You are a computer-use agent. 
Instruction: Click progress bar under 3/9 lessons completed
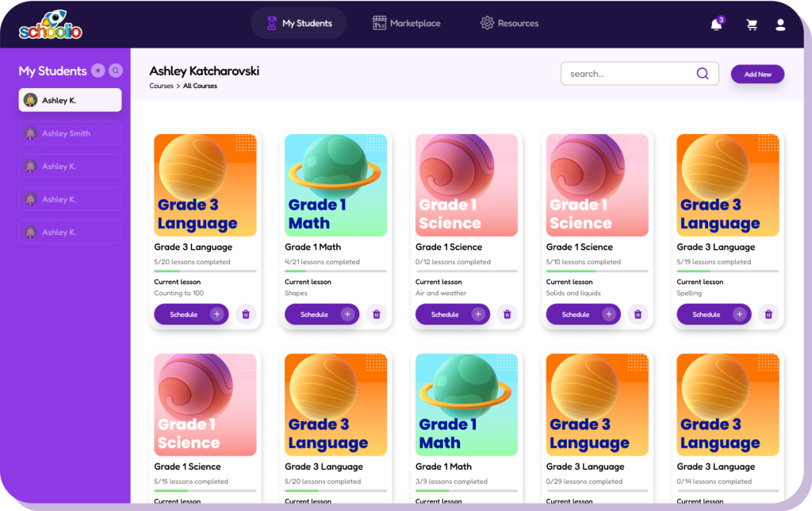pyautogui.click(x=466, y=491)
